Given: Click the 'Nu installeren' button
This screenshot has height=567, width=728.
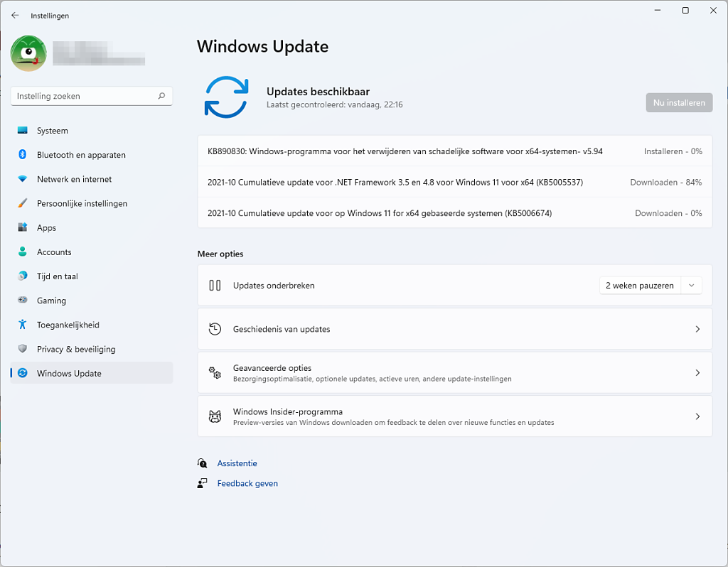Looking at the screenshot, I should (679, 102).
